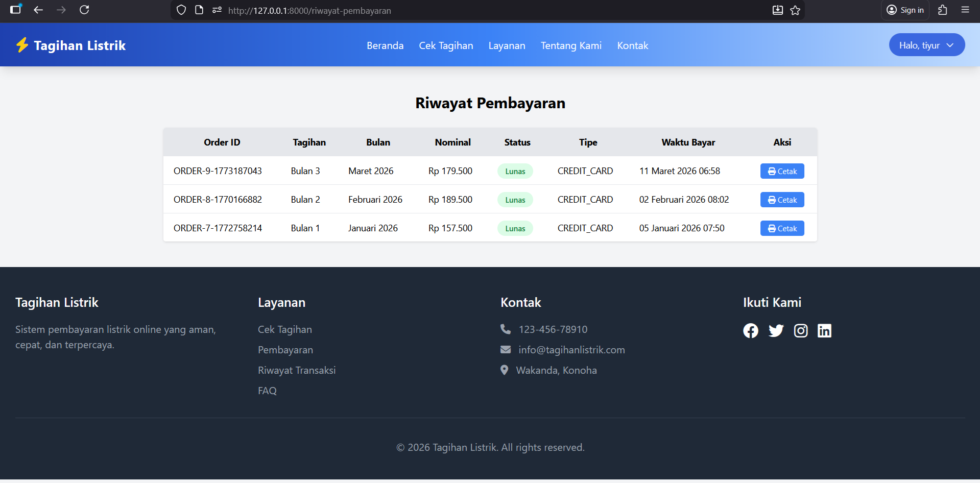Click Sign in in the browser toolbar

(x=905, y=10)
